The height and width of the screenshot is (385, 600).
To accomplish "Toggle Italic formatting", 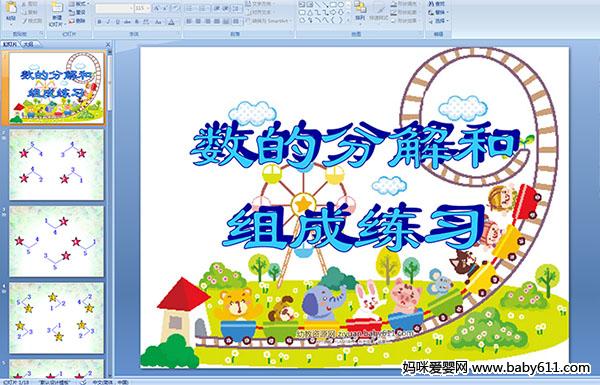I will click(x=109, y=22).
